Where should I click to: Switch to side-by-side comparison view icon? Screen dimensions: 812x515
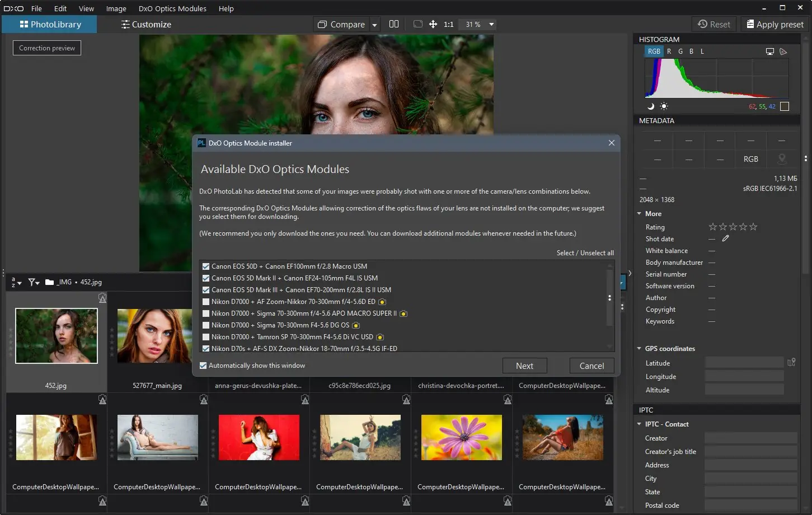coord(394,24)
